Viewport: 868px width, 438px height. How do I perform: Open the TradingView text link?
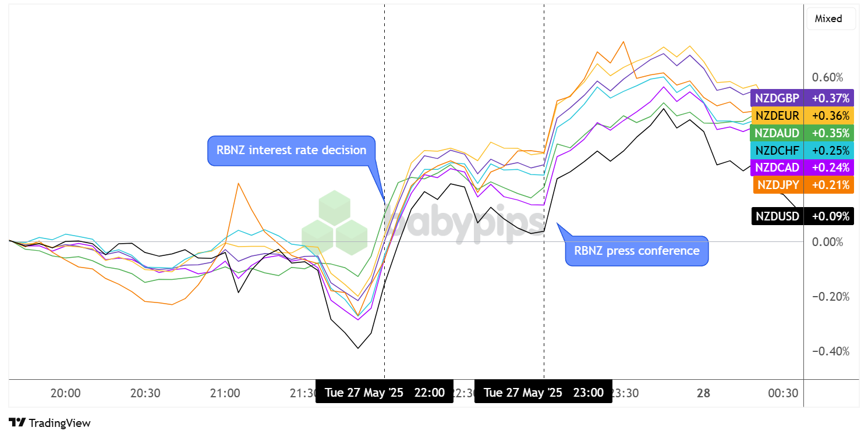59,423
